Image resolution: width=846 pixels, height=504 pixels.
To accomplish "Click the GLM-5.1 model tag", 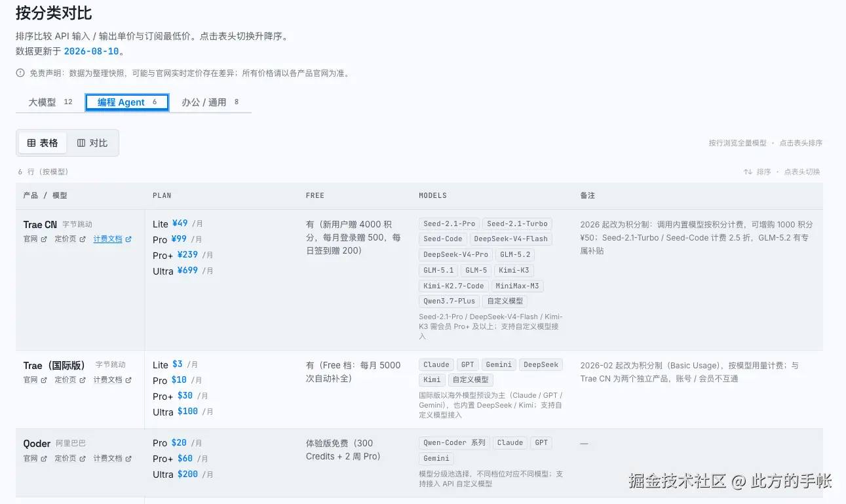I will click(x=438, y=270).
